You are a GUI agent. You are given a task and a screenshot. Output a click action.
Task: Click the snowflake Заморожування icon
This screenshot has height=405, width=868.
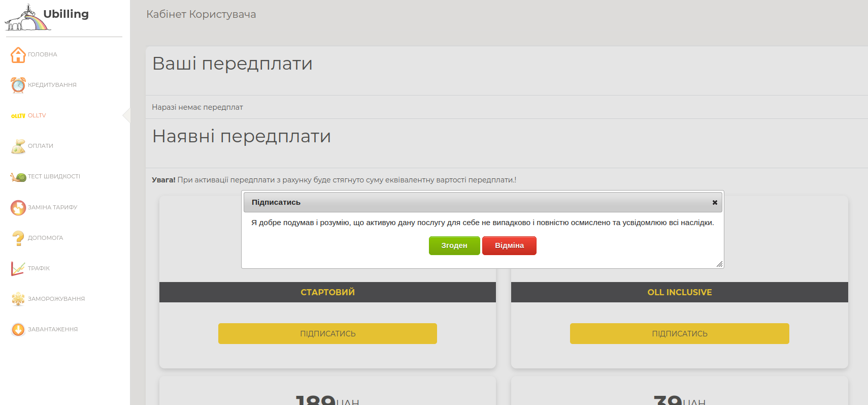click(x=18, y=299)
